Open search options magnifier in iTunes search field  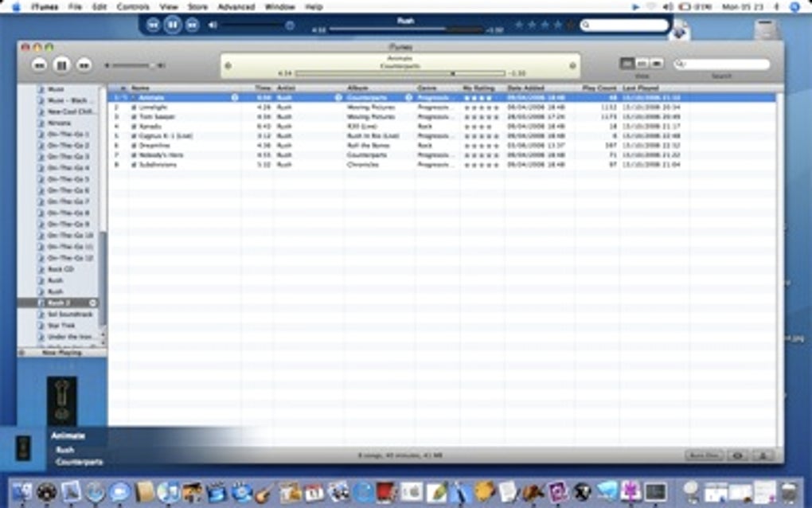(x=680, y=64)
